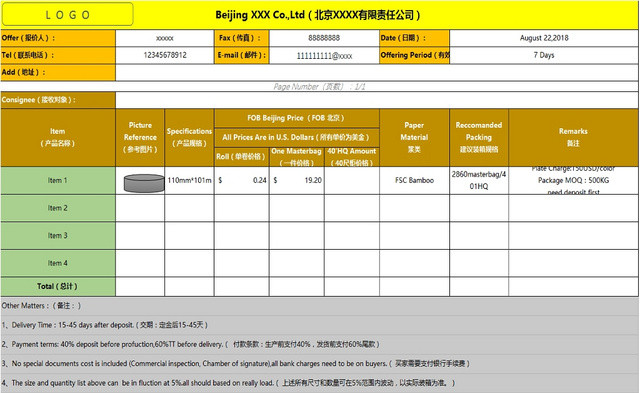Click the empty Consignee field
Viewport: 640px width, 393px height.
[x=377, y=100]
